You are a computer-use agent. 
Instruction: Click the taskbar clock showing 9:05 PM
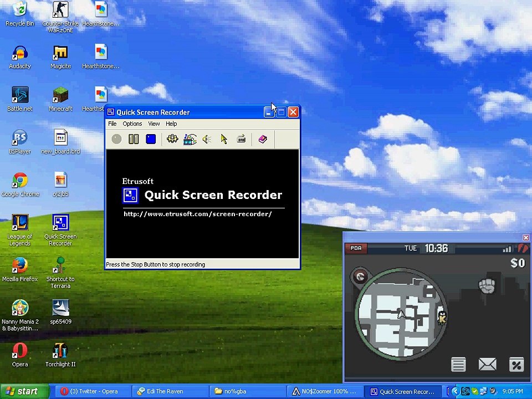pyautogui.click(x=513, y=392)
